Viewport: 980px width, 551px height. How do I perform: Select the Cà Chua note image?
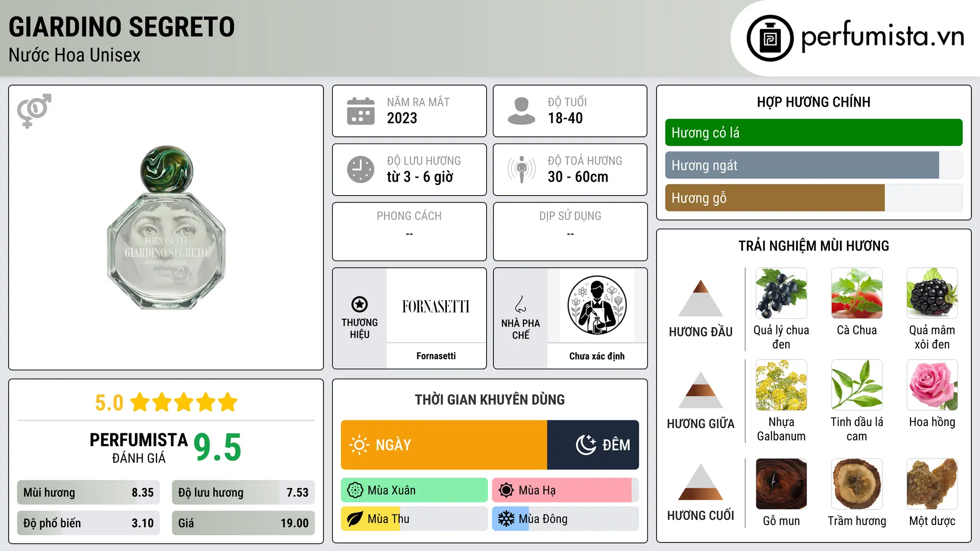[x=857, y=293]
